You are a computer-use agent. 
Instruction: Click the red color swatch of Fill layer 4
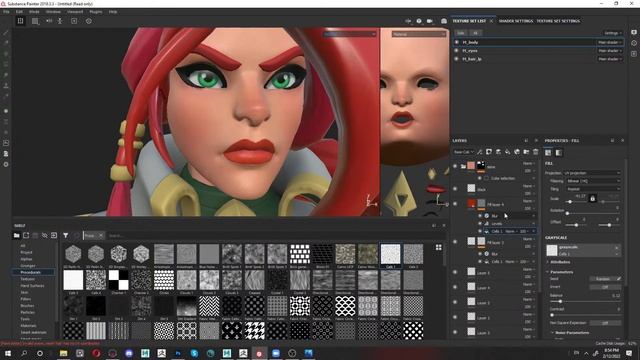(x=471, y=203)
